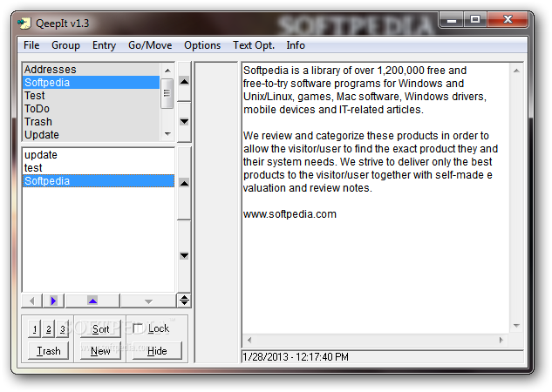Click the gray down triangle button

point(148,301)
